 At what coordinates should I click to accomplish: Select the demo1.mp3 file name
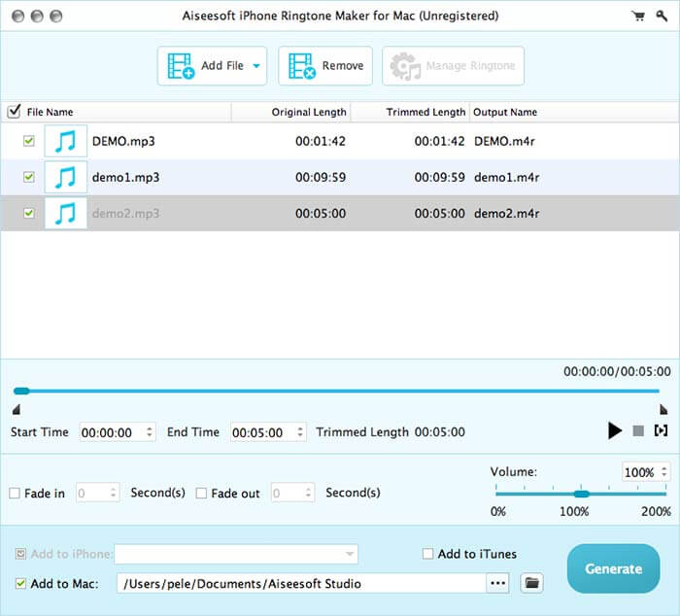125,178
